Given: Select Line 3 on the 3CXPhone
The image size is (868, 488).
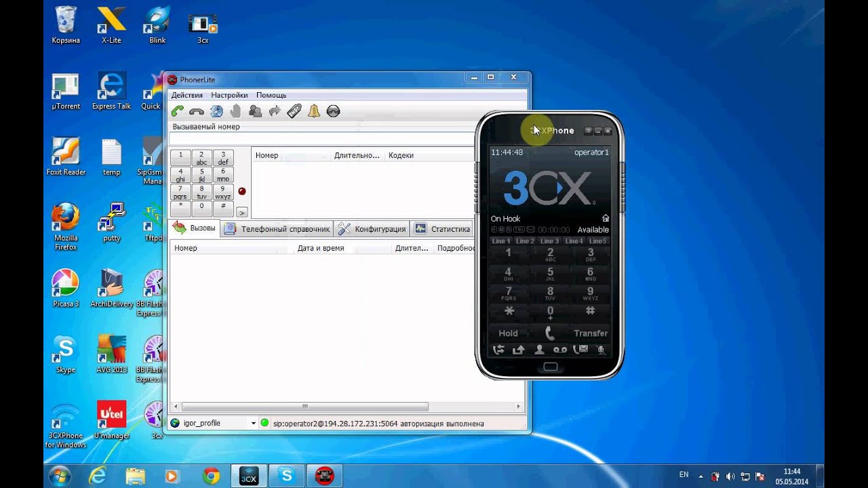Looking at the screenshot, I should tap(550, 241).
